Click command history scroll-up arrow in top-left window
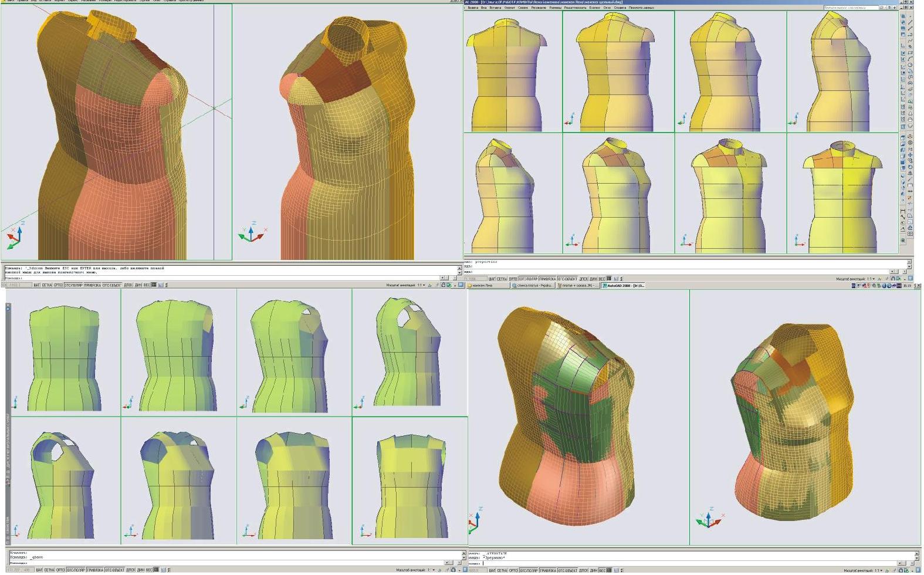Image resolution: width=924 pixels, height=575 pixels. tap(459, 269)
